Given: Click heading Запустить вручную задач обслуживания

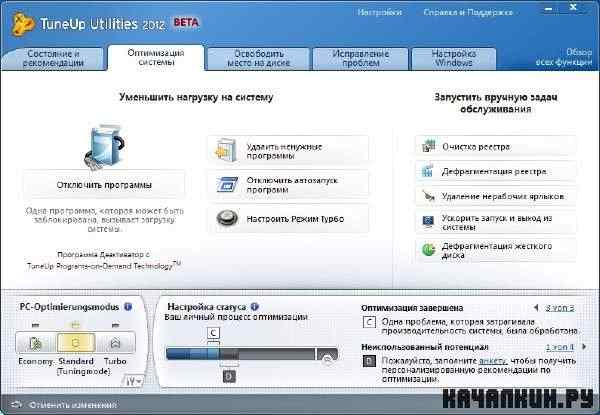Looking at the screenshot, I should 496,103.
